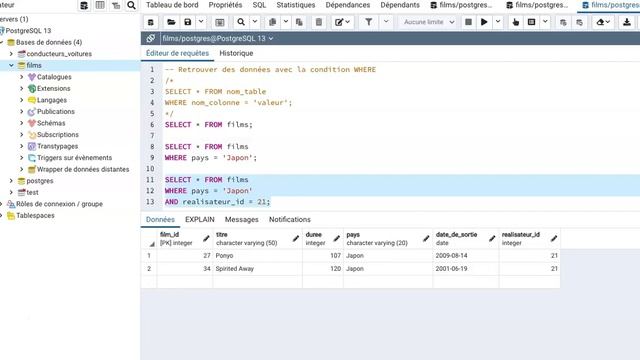Open the SQL tab

pyautogui.click(x=259, y=5)
